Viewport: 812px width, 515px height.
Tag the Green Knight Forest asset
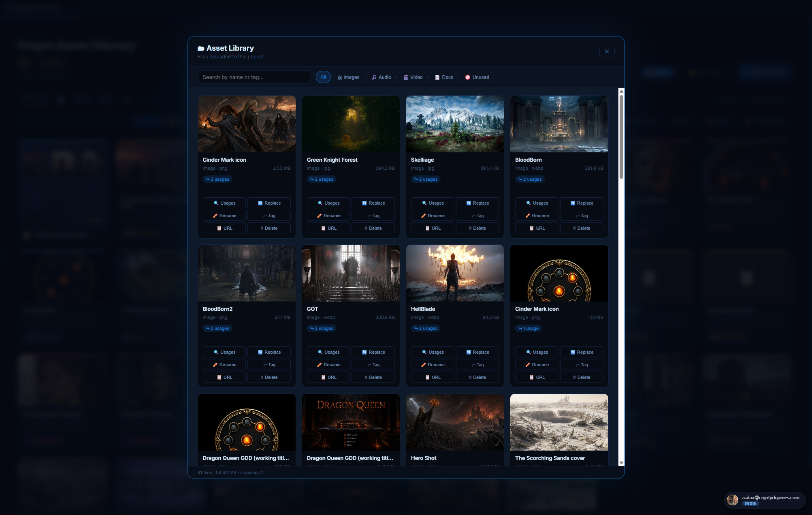click(373, 216)
